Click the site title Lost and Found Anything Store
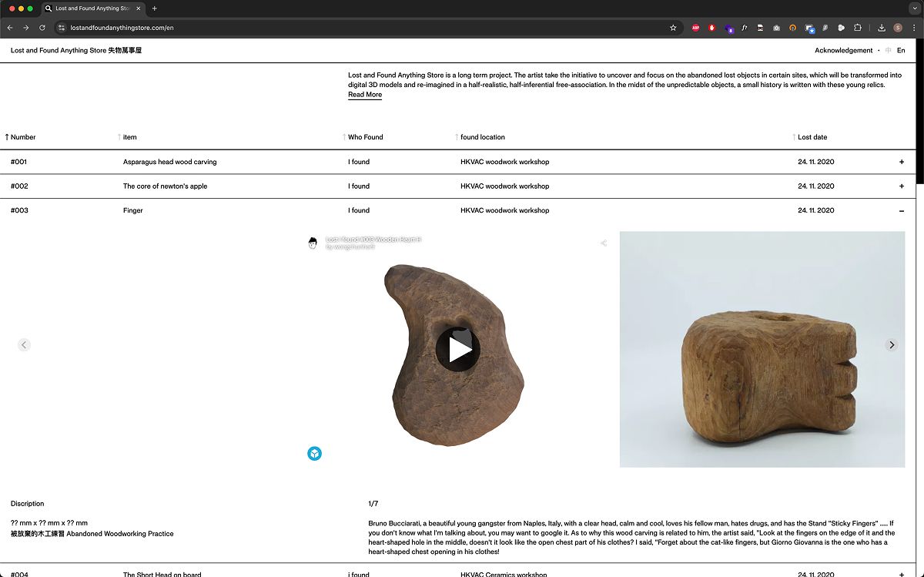This screenshot has width=924, height=577. coord(76,50)
